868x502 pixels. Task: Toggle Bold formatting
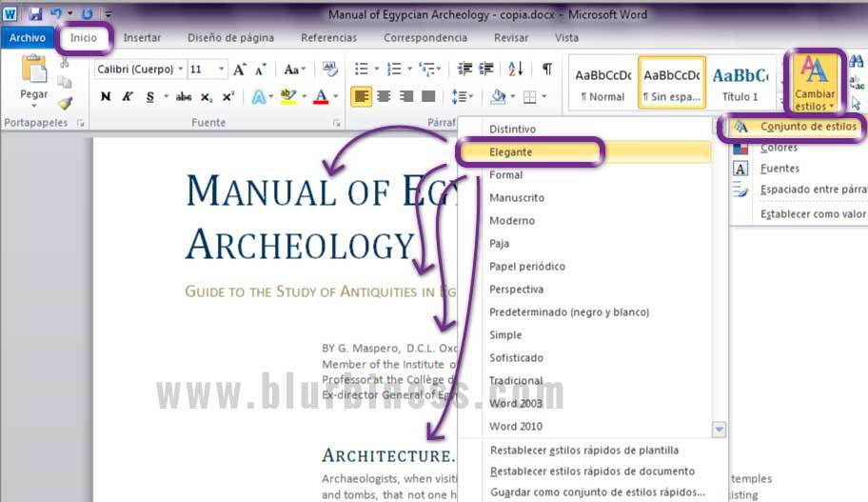[106, 97]
